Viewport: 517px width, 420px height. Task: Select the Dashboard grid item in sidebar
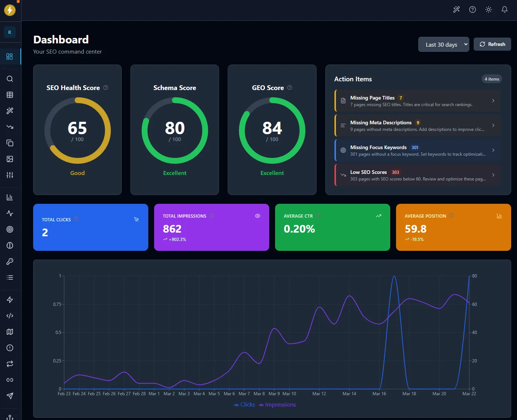[10, 57]
